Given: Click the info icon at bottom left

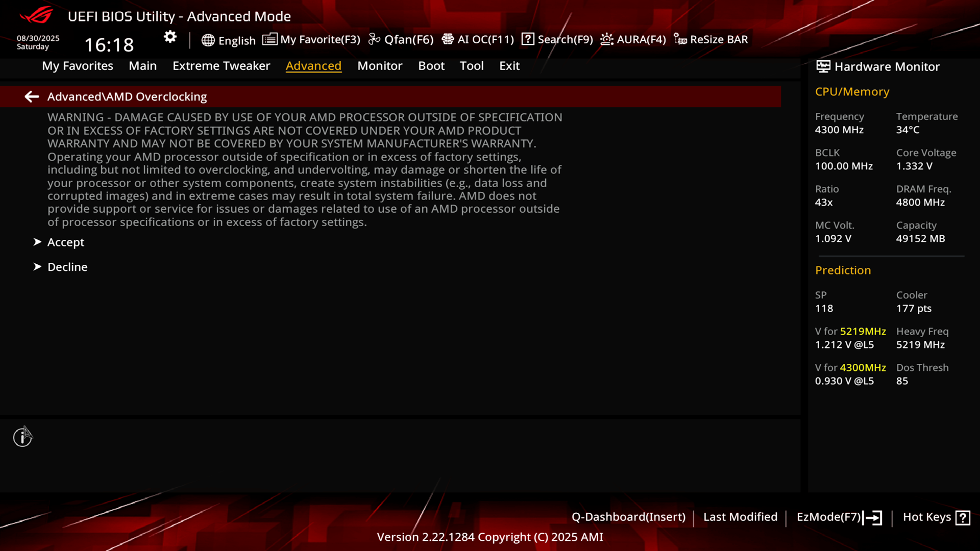Looking at the screenshot, I should [22, 437].
